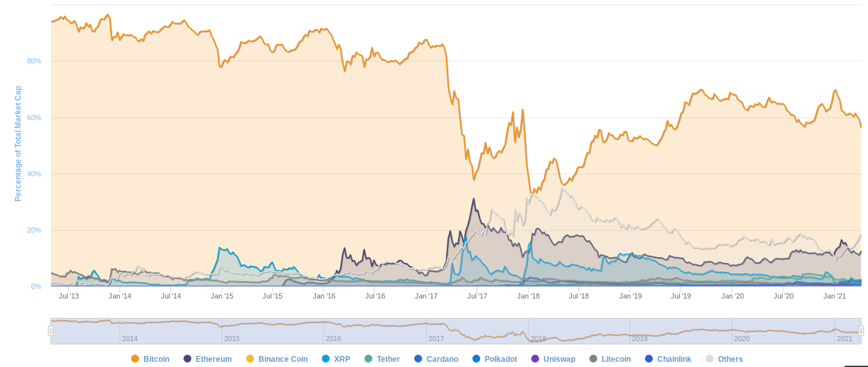868x367 pixels.
Task: Click the XRP legend color dot
Action: 326,359
